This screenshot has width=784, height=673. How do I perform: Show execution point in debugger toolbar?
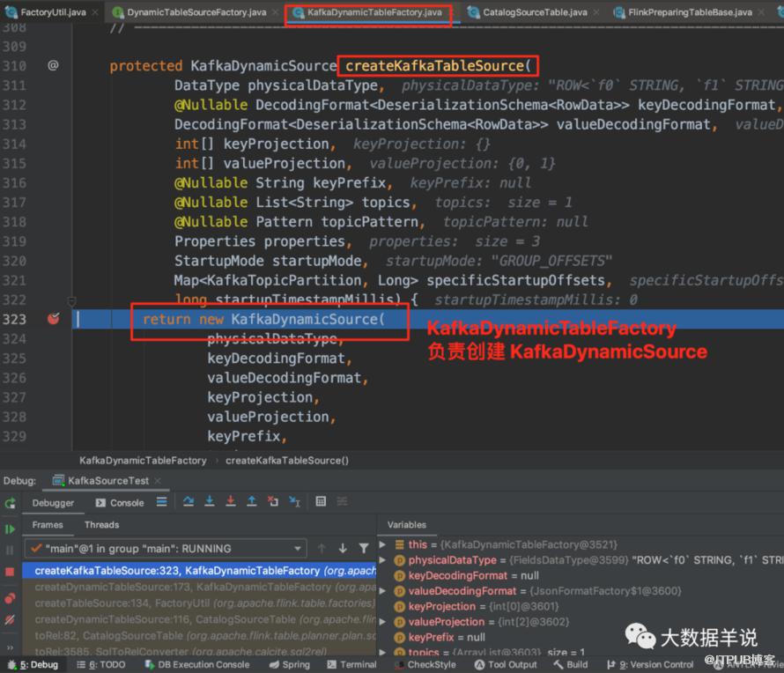point(161,501)
